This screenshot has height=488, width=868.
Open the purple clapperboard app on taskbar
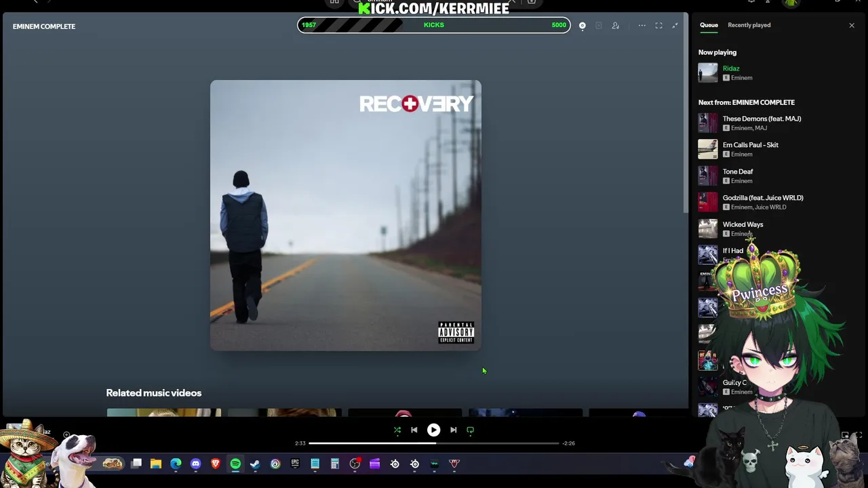[374, 464]
